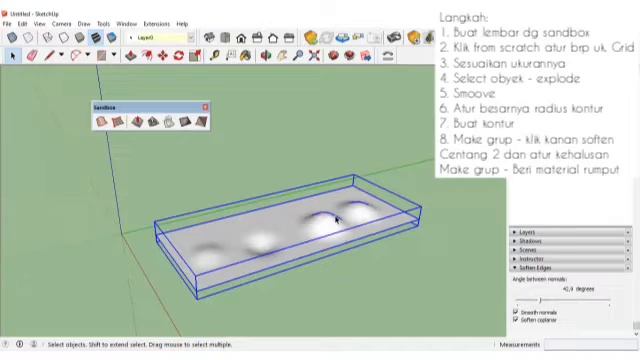Click the Measurements input box

click(591, 344)
